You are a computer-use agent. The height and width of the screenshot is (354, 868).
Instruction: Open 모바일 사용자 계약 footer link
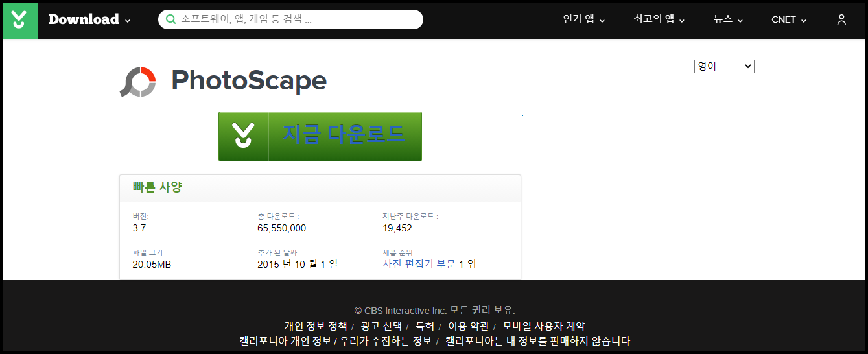pos(544,326)
